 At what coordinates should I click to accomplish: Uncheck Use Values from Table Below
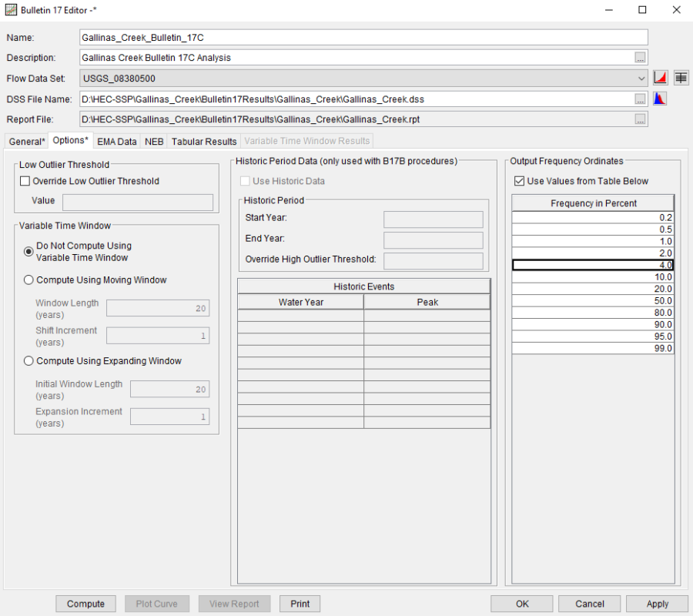tap(519, 181)
